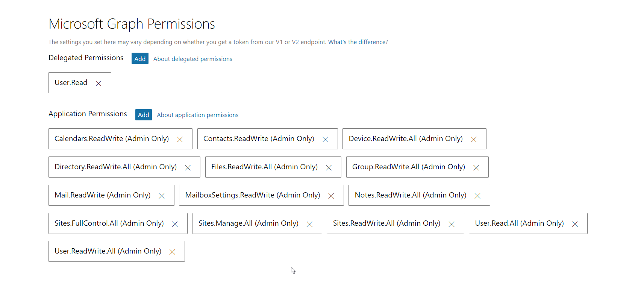Click 'Device.ReadWrite.All (Admin Only)' text
Screen dimensions: 644x281
click(x=406, y=139)
